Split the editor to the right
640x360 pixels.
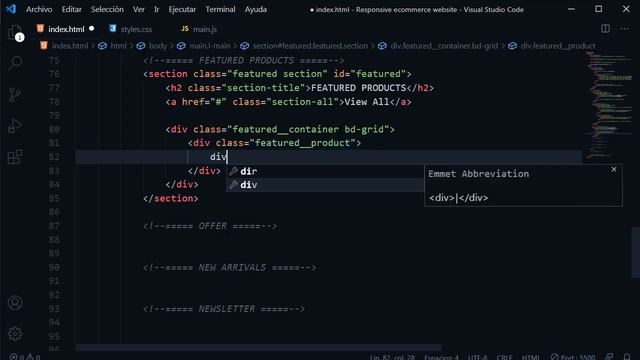click(x=605, y=29)
